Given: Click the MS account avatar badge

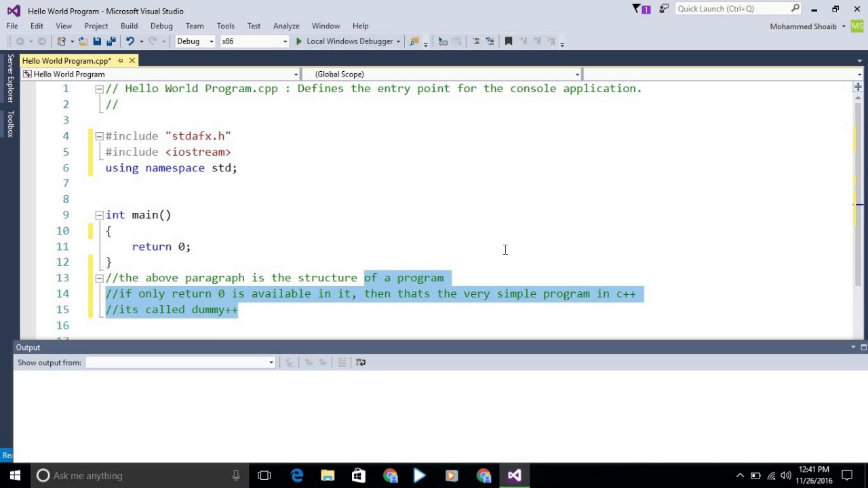Looking at the screenshot, I should [x=857, y=26].
